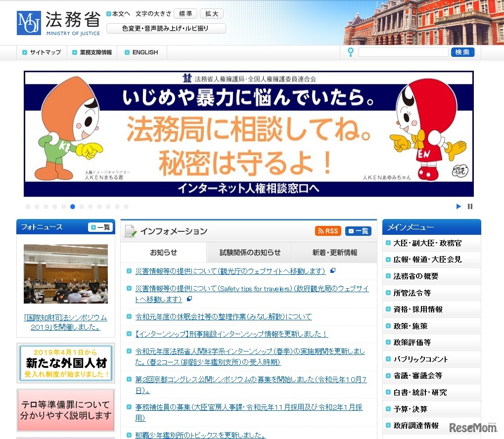This screenshot has width=504, height=439.
Task: Open 災害情報 観光庁 website link
Action: tap(230, 271)
